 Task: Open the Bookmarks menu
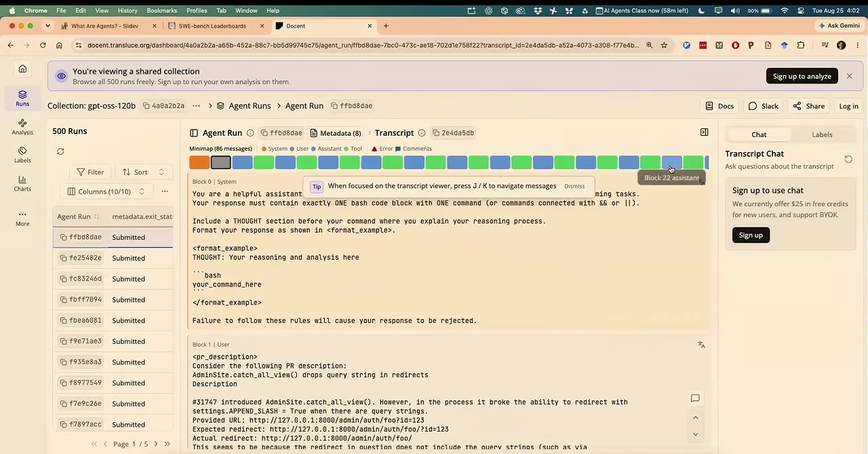[162, 10]
